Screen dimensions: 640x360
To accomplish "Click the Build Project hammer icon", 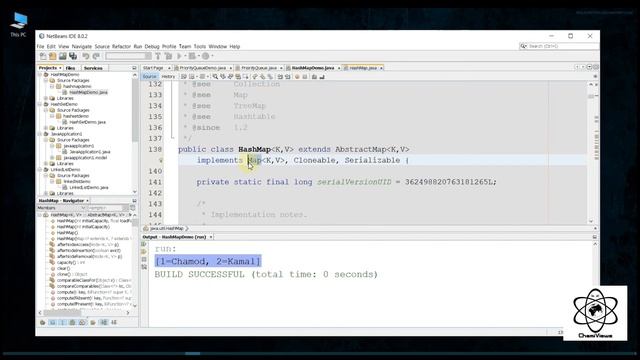I will (x=158, y=56).
